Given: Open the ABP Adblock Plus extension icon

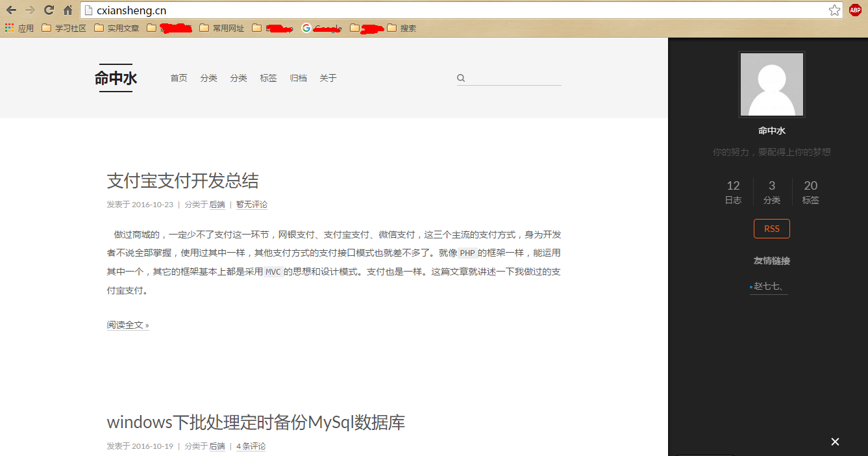Looking at the screenshot, I should pos(855,10).
